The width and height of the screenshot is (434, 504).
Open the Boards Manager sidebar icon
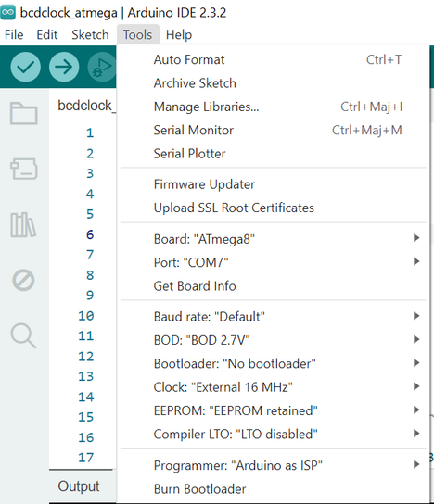coord(23,169)
